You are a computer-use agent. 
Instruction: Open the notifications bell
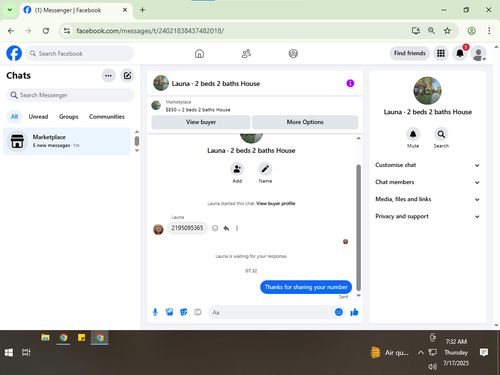(460, 53)
